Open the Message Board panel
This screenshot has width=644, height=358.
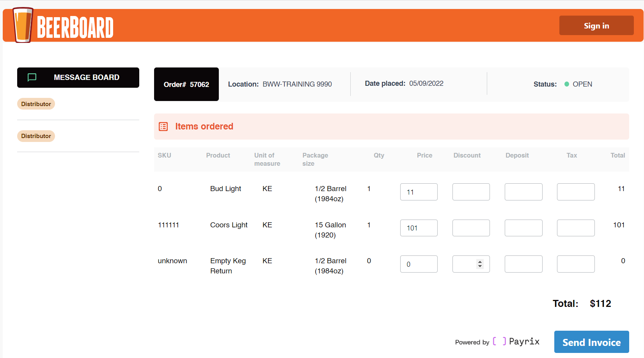pos(78,77)
